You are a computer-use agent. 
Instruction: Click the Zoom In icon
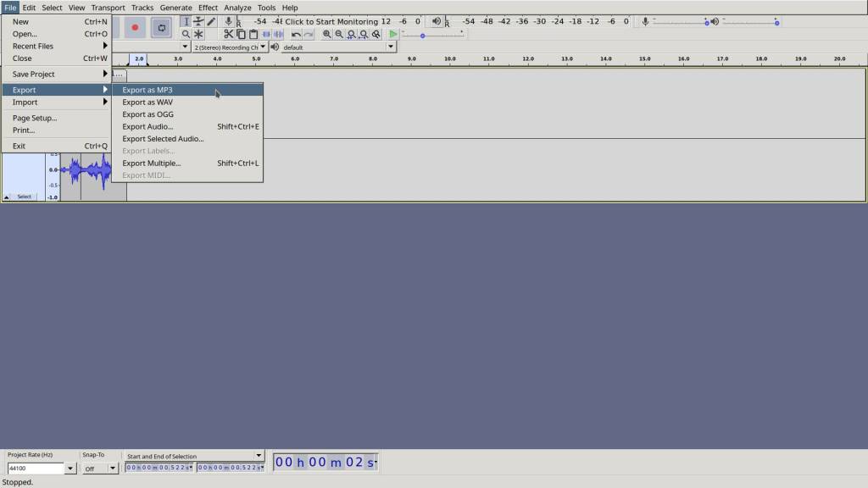tap(327, 34)
